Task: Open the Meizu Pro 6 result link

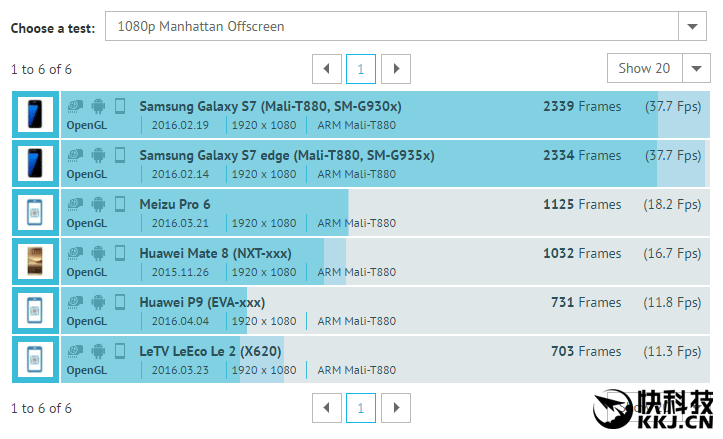Action: coord(175,204)
